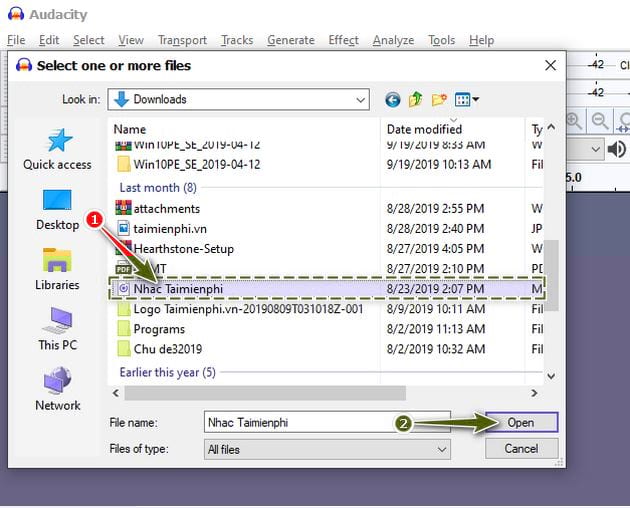Open Network in the places bar
This screenshot has width=630, height=508.
[57, 389]
